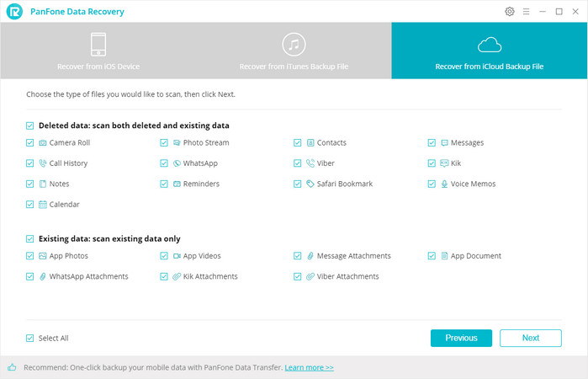Click the thumbs-up recommend icon
The width and height of the screenshot is (588, 379).
(12, 367)
